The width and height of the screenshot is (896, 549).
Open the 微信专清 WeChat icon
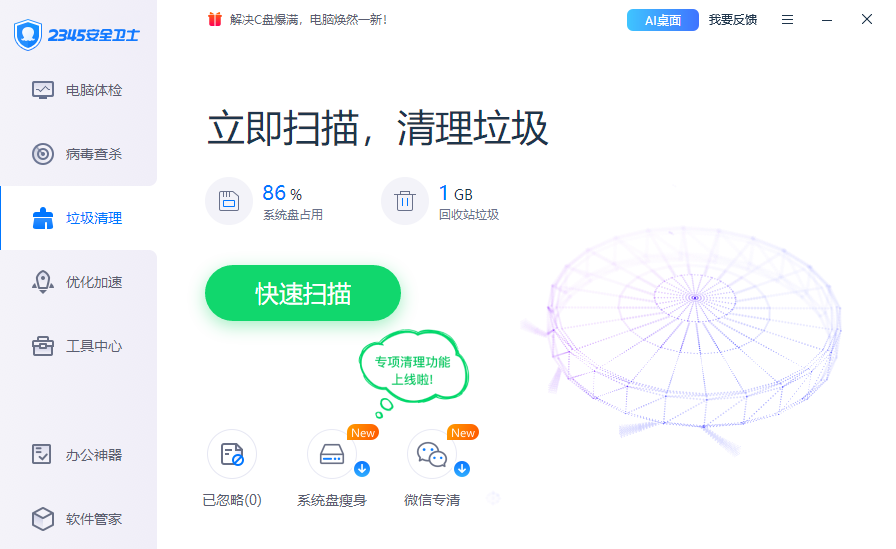[x=432, y=454]
